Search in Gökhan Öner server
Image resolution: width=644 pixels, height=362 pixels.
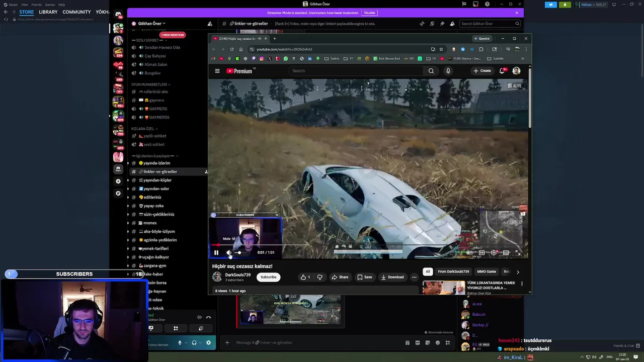click(x=490, y=24)
